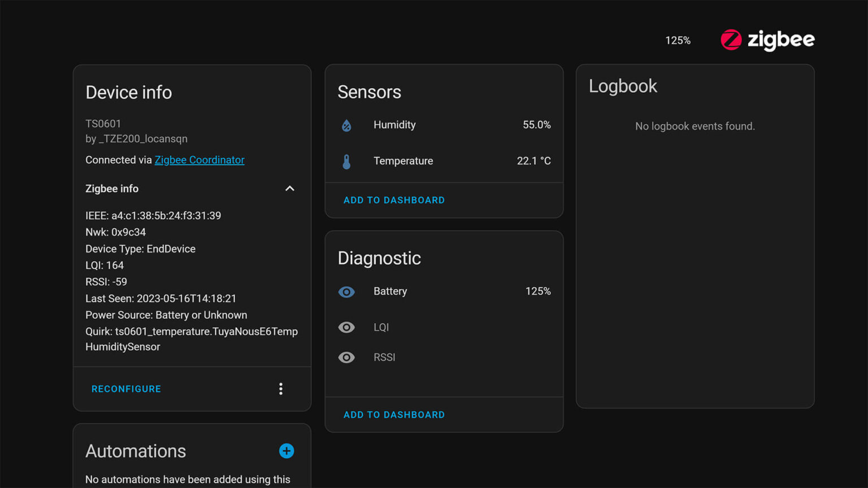Open the three-dot device options menu
This screenshot has height=488, width=868.
pos(281,389)
